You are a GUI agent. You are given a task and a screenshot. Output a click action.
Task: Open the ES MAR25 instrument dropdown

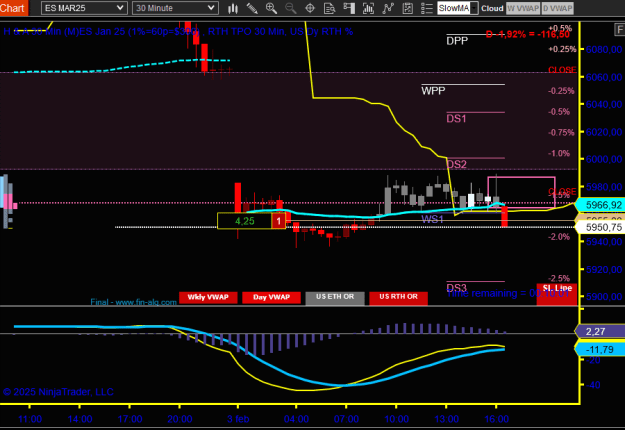pyautogui.click(x=84, y=8)
